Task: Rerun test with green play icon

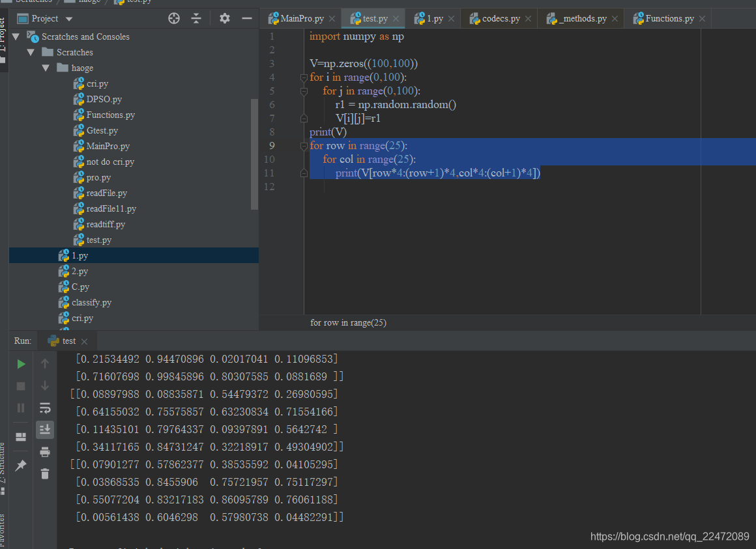Action: [x=21, y=364]
